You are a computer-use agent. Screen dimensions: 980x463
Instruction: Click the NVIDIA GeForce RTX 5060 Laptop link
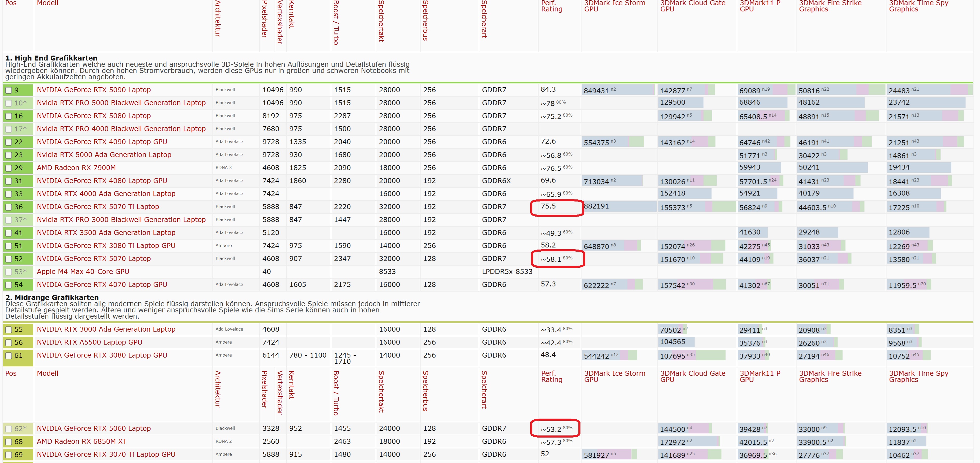tap(94, 428)
